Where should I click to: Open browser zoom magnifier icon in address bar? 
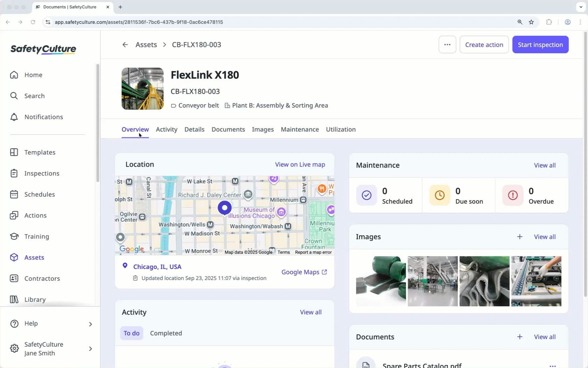(520, 22)
